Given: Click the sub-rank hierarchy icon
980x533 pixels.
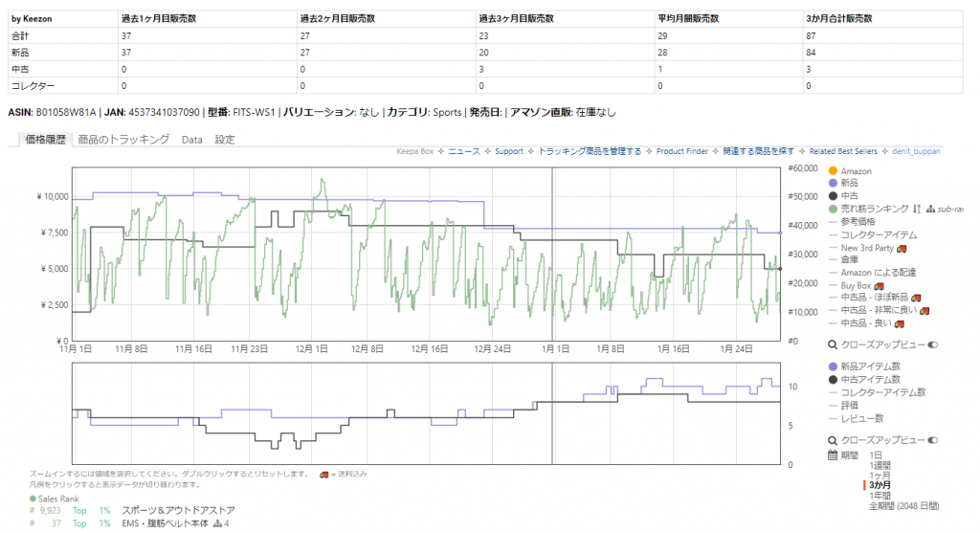Looking at the screenshot, I should (930, 209).
